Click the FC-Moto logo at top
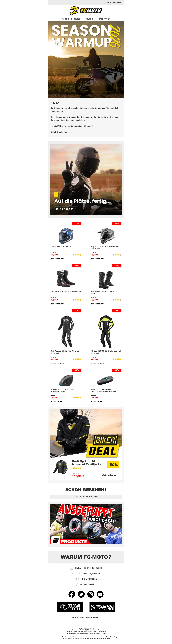The image size is (172, 644). [x=86, y=11]
